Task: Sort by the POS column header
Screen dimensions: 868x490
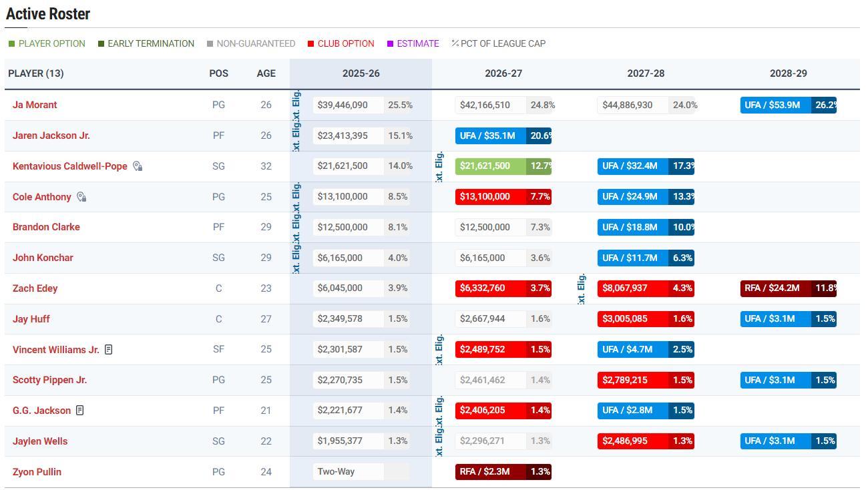Action: 218,73
